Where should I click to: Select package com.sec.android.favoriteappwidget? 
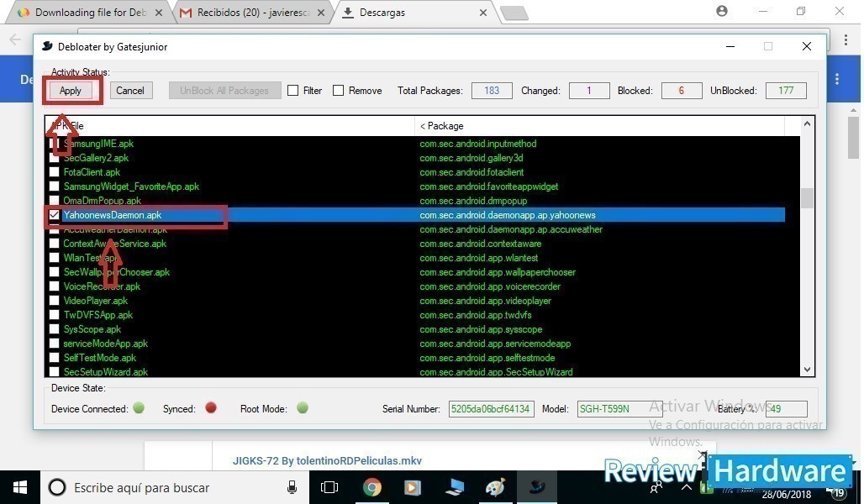pyautogui.click(x=489, y=186)
